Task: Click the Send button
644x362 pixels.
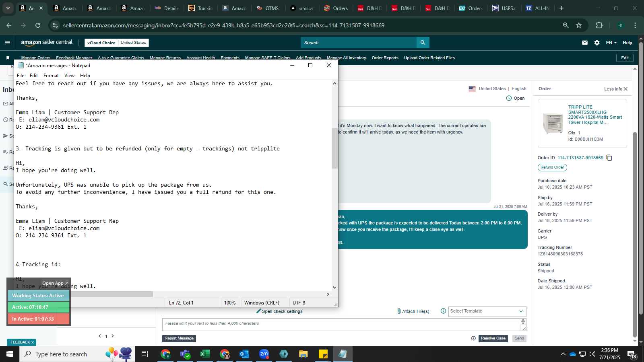Action: coord(519,338)
